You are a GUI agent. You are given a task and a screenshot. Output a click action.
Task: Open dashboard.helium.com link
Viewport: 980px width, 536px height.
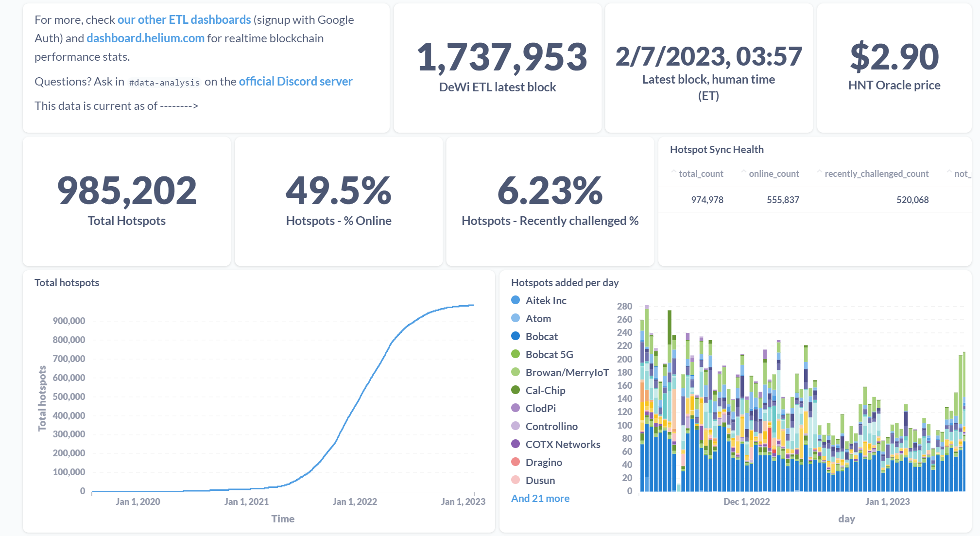[145, 38]
